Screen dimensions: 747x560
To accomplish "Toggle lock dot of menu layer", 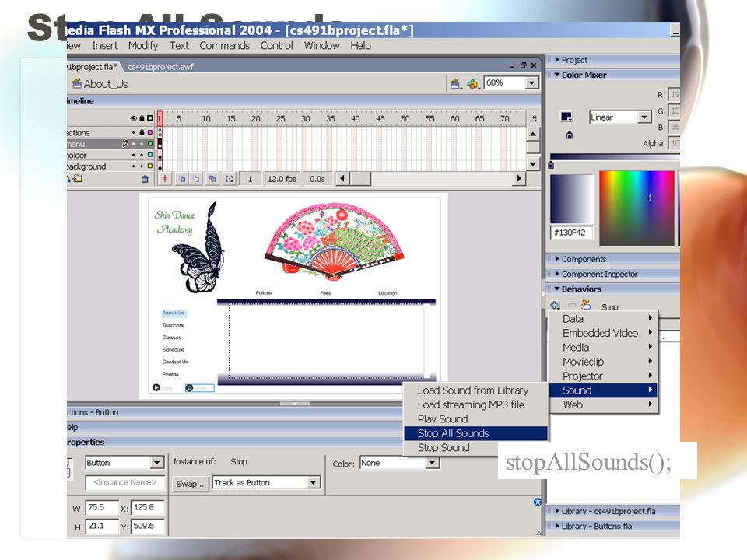I will point(142,144).
